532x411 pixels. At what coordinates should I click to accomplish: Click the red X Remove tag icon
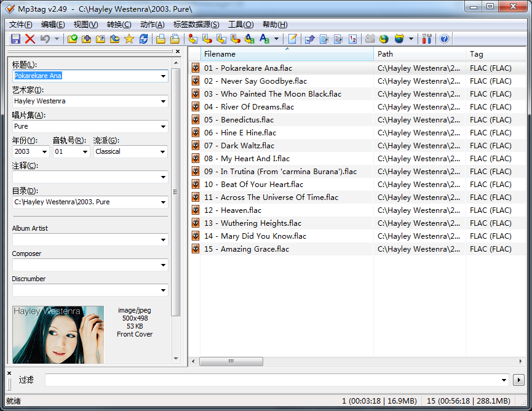(30, 39)
